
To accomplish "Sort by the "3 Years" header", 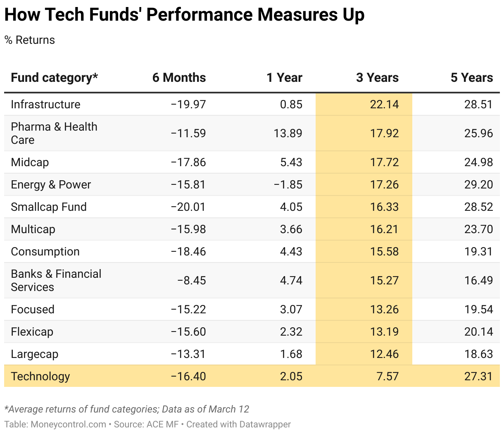I will [377, 78].
